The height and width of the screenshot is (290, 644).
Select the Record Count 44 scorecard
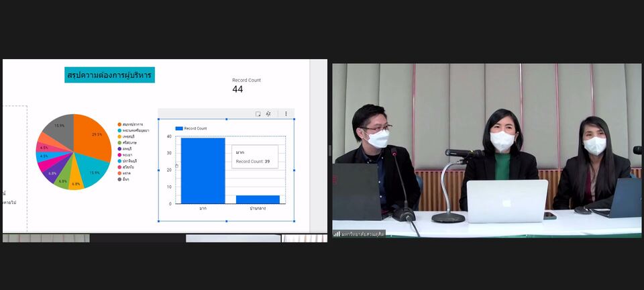click(x=246, y=85)
